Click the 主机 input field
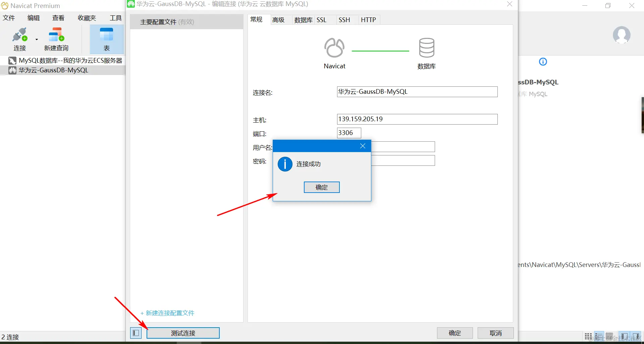 pos(417,119)
